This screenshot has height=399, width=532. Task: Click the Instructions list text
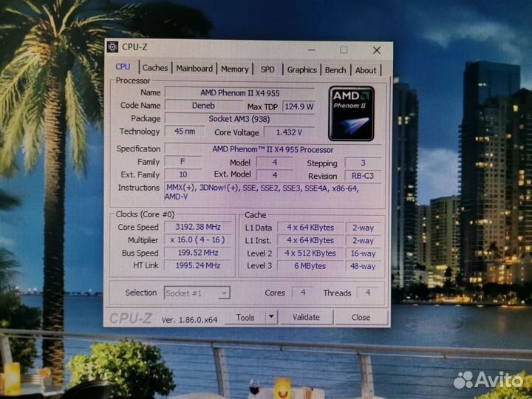click(x=262, y=192)
